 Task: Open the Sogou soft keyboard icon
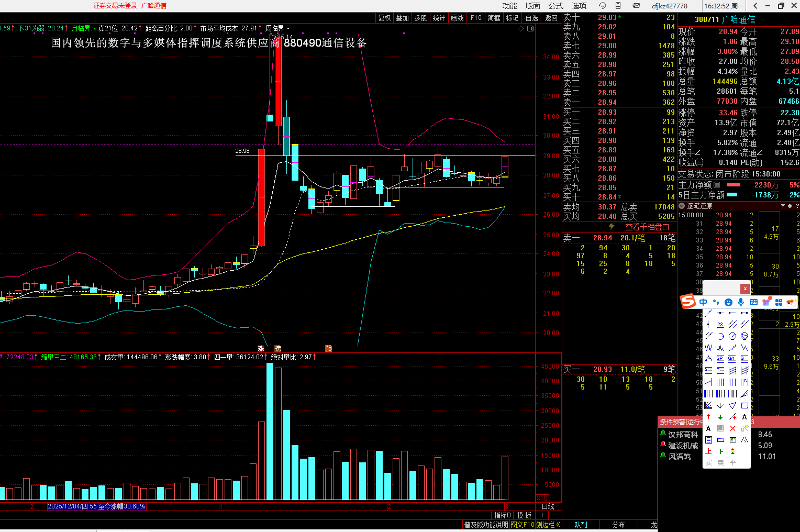pyautogui.click(x=754, y=302)
